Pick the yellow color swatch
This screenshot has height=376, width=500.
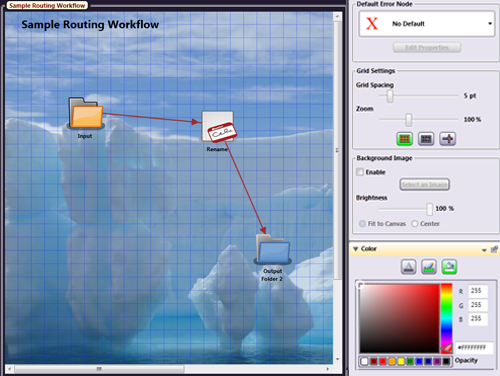point(401,362)
